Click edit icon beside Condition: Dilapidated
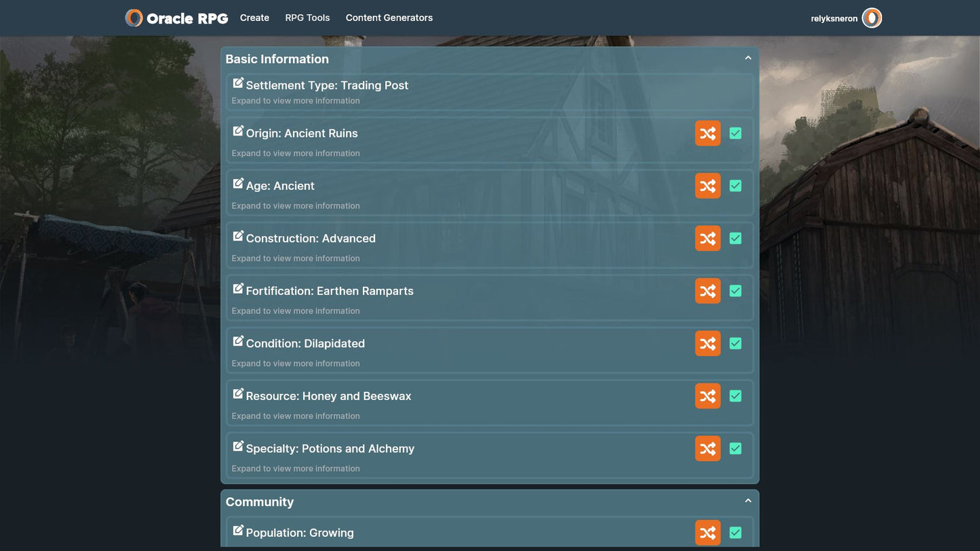This screenshot has width=980, height=551. [x=238, y=341]
